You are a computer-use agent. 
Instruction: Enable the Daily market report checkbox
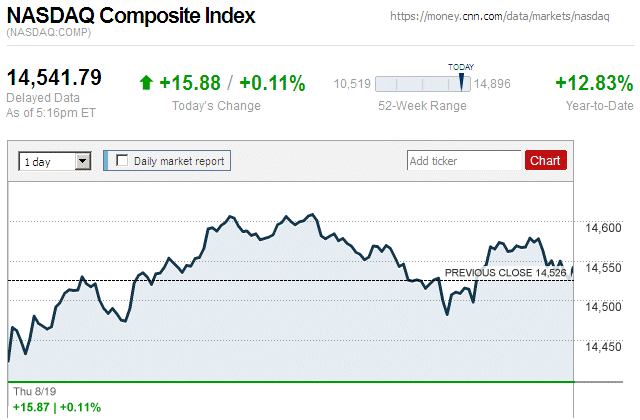(x=124, y=160)
